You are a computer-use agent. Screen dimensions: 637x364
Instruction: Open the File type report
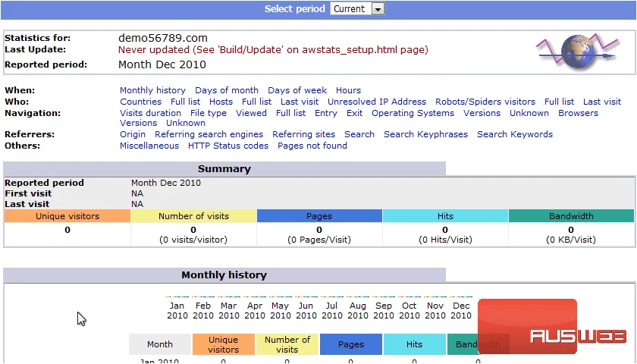click(209, 113)
